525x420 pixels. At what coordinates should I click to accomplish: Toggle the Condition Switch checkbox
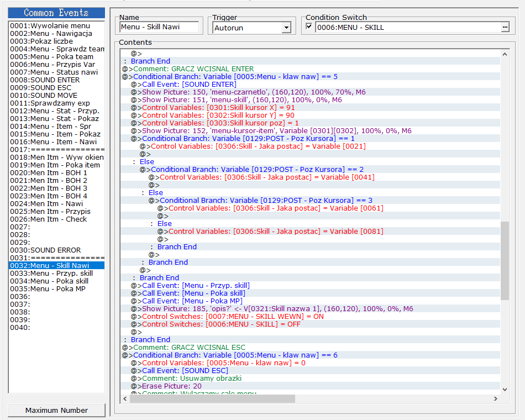[x=309, y=27]
